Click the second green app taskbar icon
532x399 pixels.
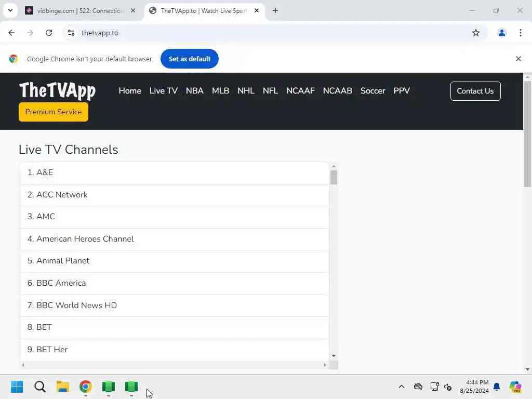click(x=131, y=387)
